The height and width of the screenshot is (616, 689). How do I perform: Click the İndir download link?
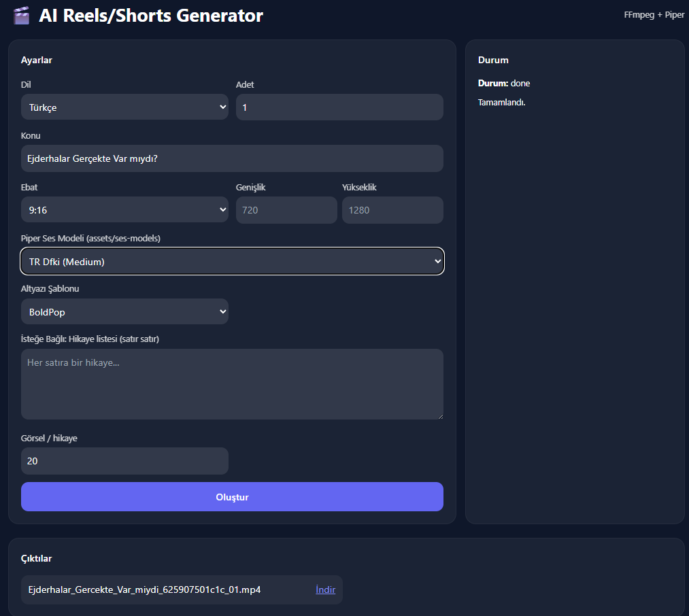(325, 589)
